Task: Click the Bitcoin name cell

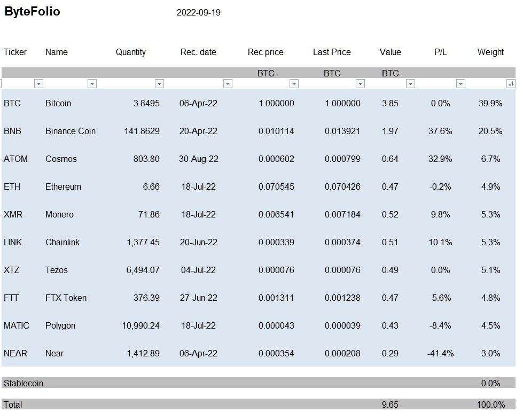Action: (58, 104)
